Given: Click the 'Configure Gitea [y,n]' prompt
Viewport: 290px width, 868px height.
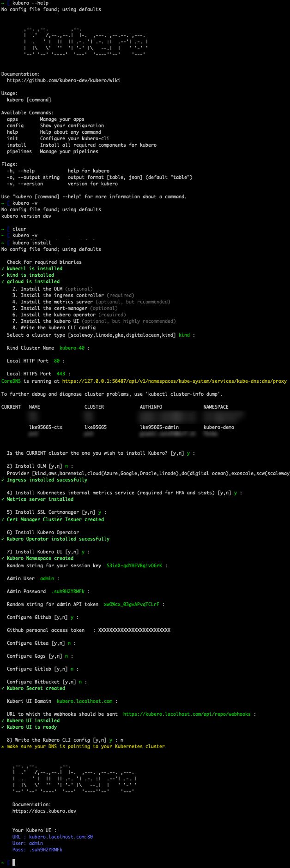Looking at the screenshot, I should point(41,643).
